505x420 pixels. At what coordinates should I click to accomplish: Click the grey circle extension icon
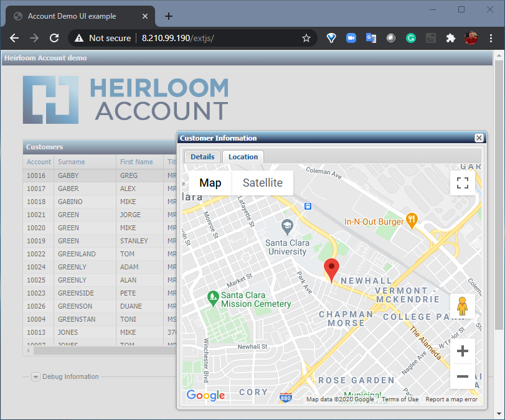coord(391,39)
